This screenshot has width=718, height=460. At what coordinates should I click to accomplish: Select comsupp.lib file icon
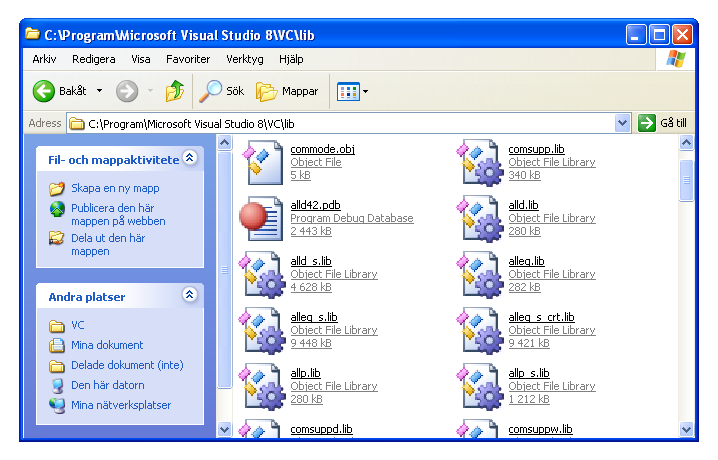[481, 162]
